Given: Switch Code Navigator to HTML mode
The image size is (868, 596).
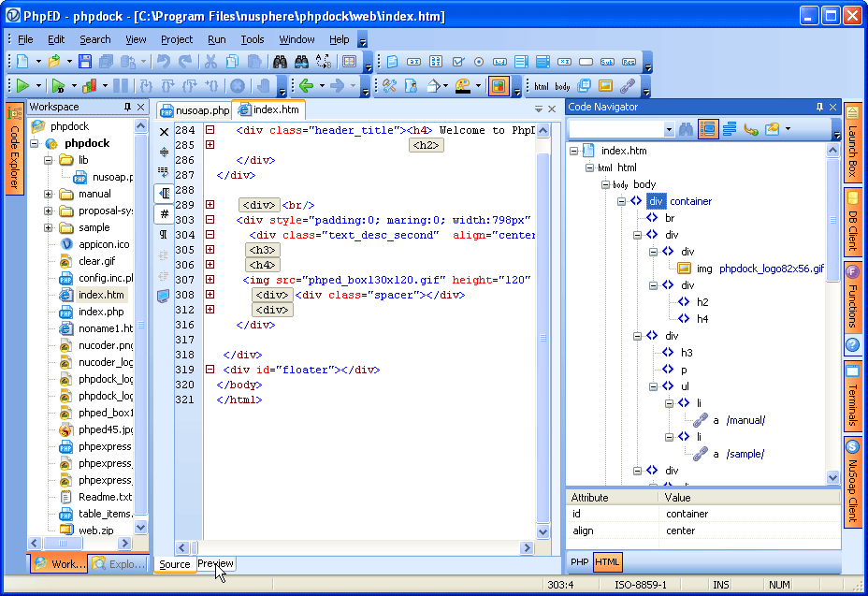Looking at the screenshot, I should click(x=607, y=561).
